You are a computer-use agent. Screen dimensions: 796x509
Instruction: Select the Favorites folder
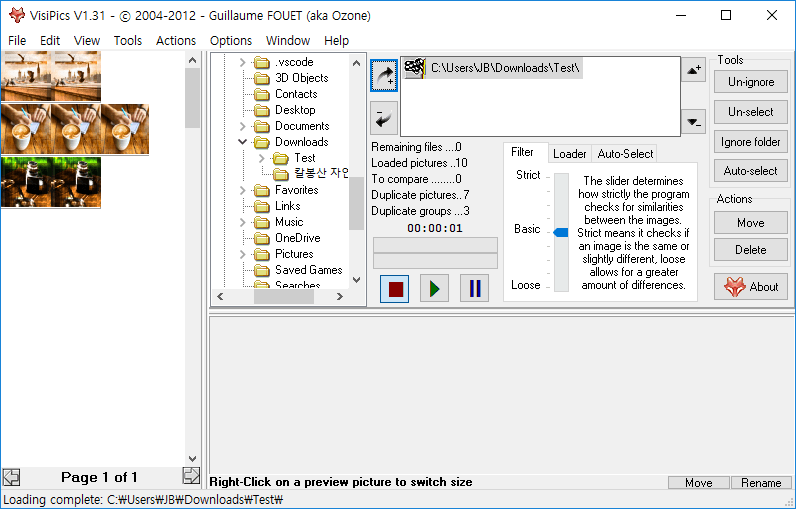[x=286, y=190]
